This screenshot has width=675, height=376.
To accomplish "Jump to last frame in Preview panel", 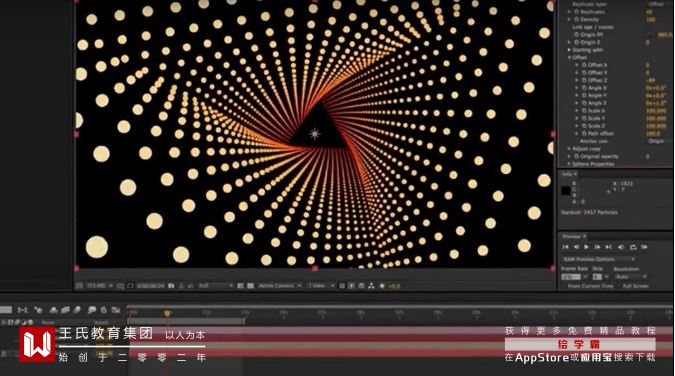I will point(608,247).
